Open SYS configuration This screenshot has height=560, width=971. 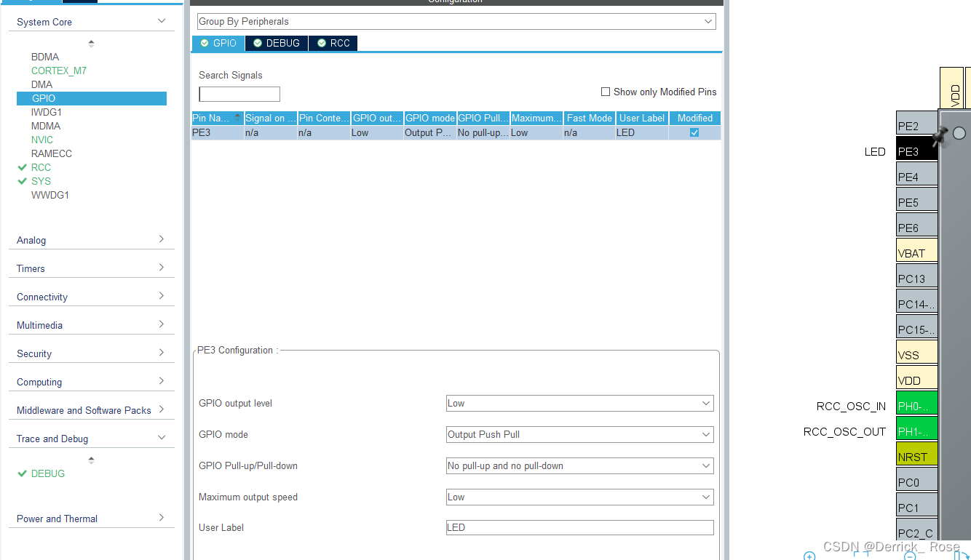(x=41, y=181)
